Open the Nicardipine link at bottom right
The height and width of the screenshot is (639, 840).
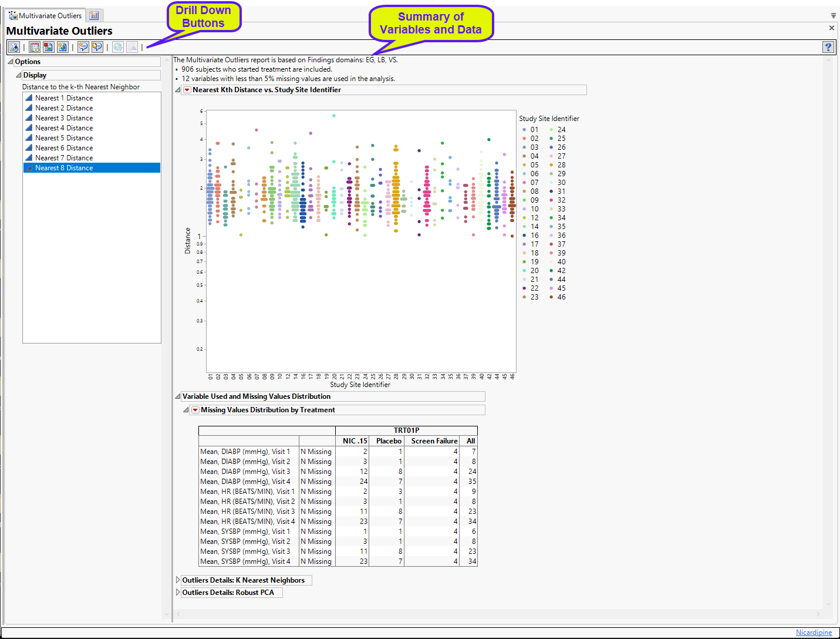click(814, 633)
